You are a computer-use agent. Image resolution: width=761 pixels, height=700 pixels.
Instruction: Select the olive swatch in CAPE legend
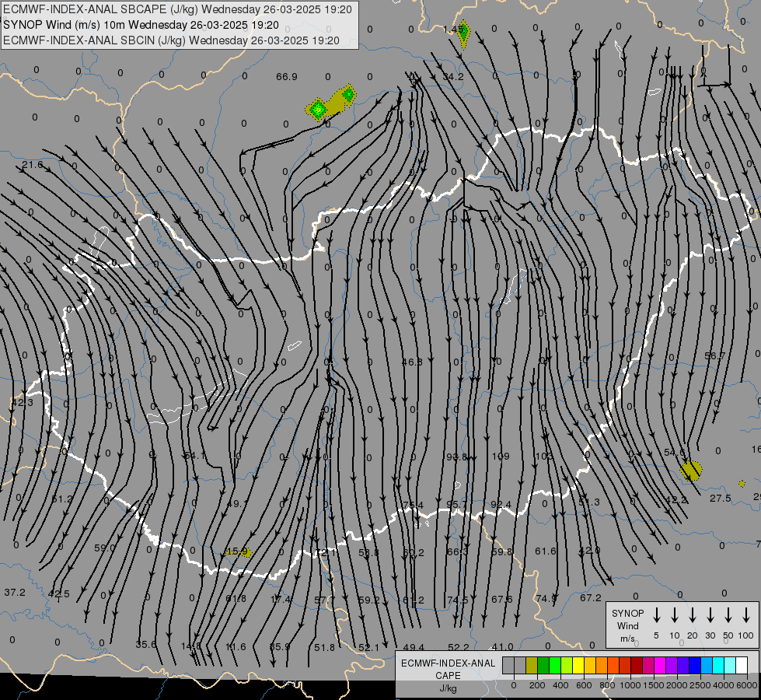532,666
